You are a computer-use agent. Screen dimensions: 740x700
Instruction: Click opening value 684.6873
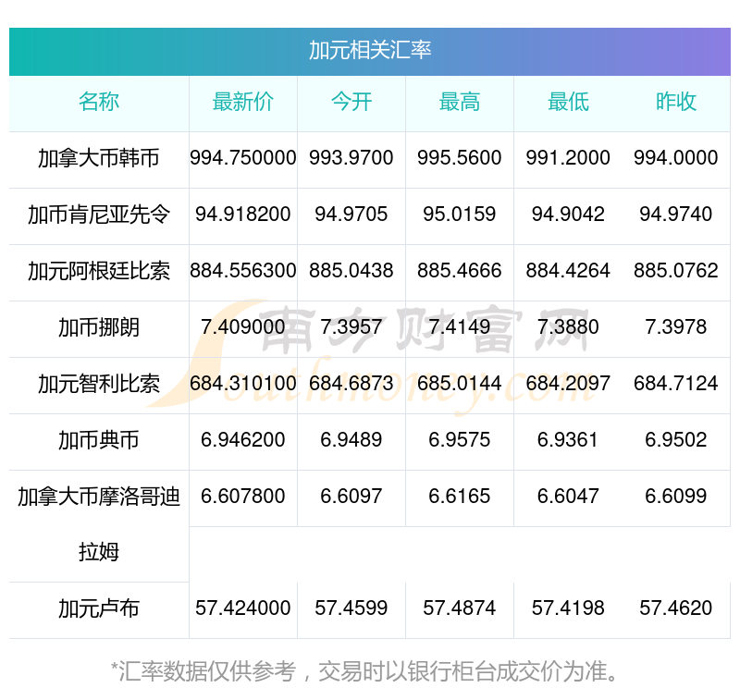pos(351,384)
